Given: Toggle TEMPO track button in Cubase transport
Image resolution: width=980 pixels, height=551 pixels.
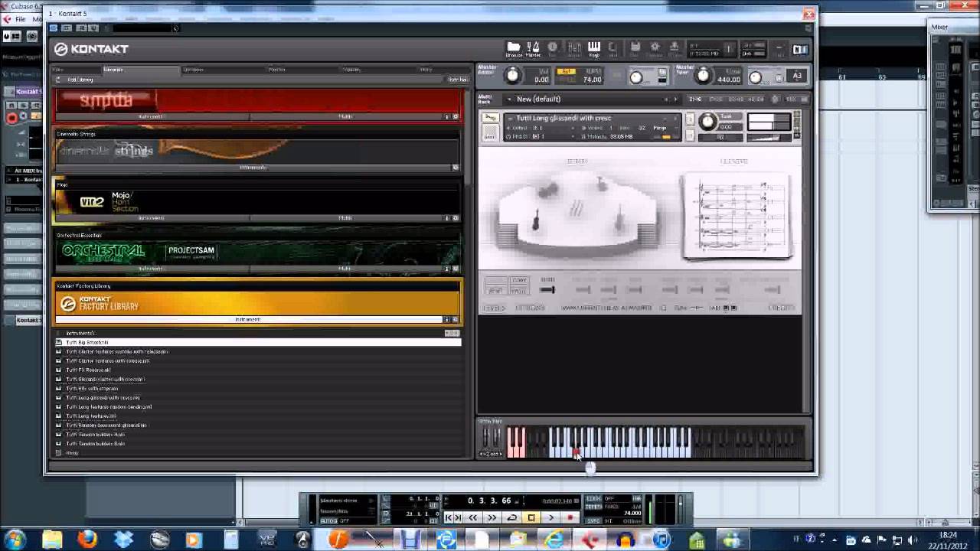Looking at the screenshot, I should pyautogui.click(x=593, y=507).
